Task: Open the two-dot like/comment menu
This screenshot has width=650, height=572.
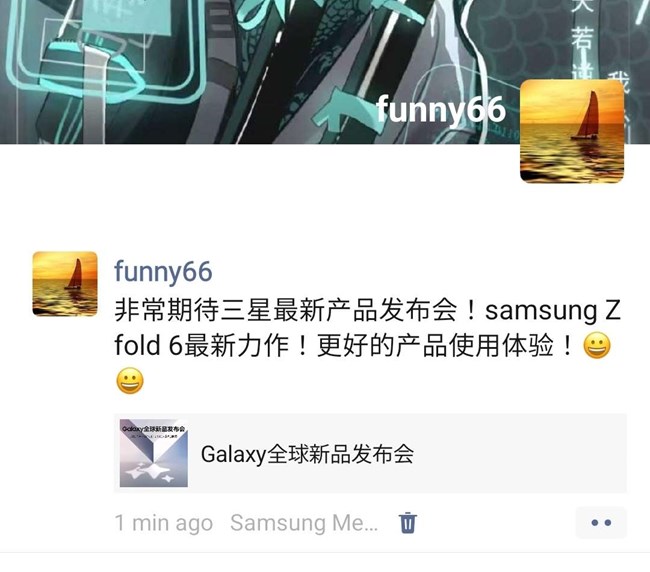Action: tap(601, 523)
